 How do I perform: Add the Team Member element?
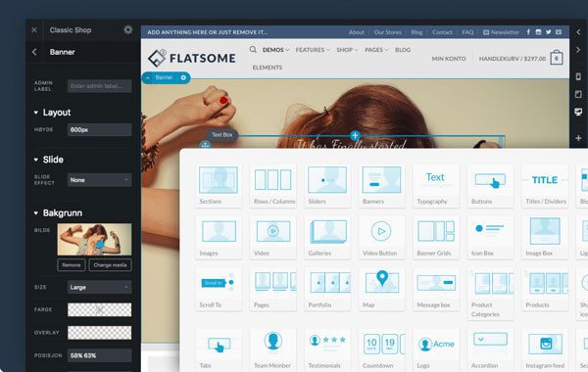coord(273,349)
